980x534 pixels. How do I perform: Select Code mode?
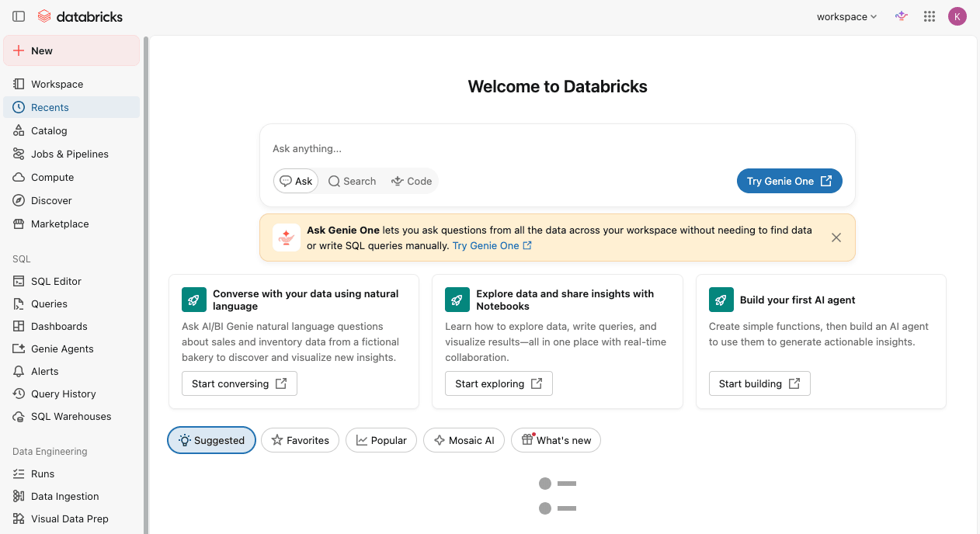pyautogui.click(x=412, y=181)
